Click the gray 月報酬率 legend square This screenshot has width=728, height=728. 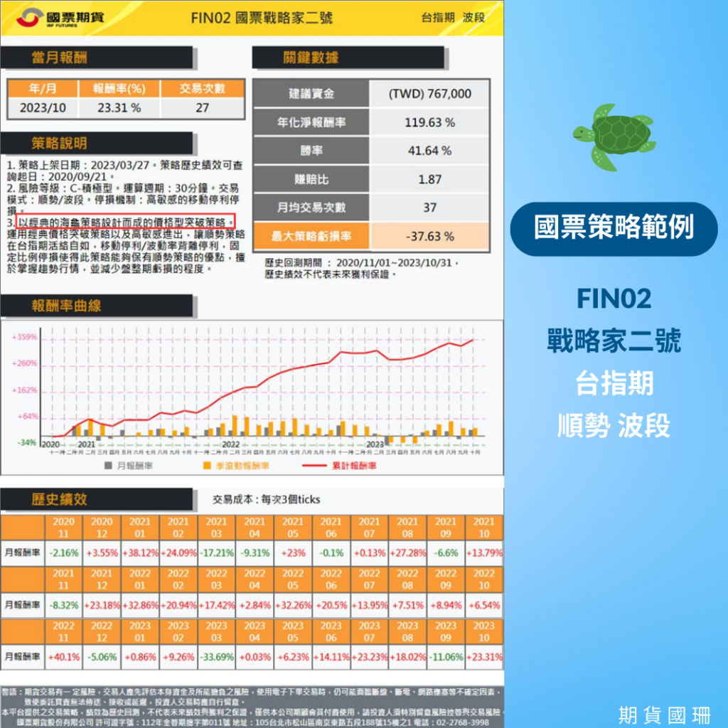click(x=108, y=465)
